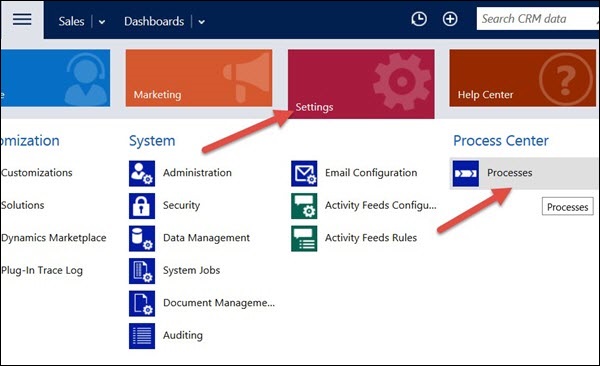This screenshot has width=600, height=366.
Task: Click the Activity Feeds Configuration icon
Action: pyautogui.click(x=304, y=206)
